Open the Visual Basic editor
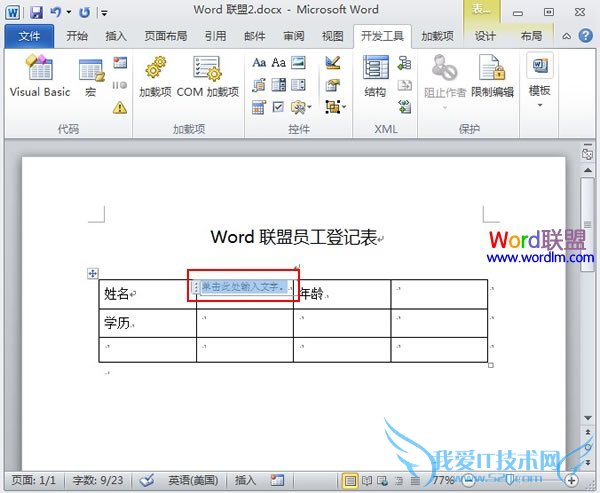The image size is (600, 493). [40, 76]
